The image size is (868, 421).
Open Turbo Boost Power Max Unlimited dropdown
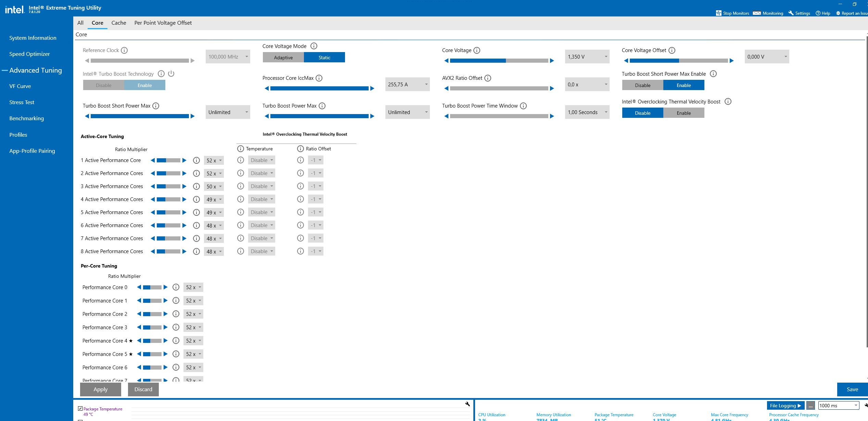click(408, 112)
